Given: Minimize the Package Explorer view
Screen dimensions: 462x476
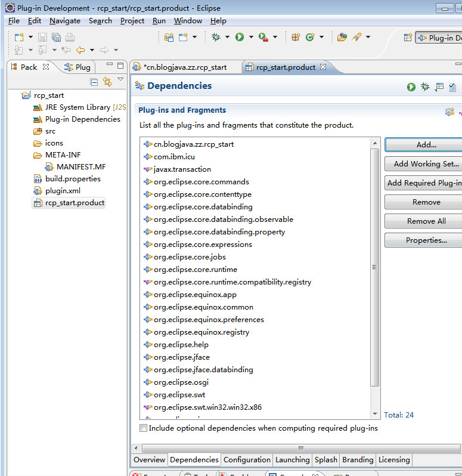Looking at the screenshot, I should (x=110, y=64).
